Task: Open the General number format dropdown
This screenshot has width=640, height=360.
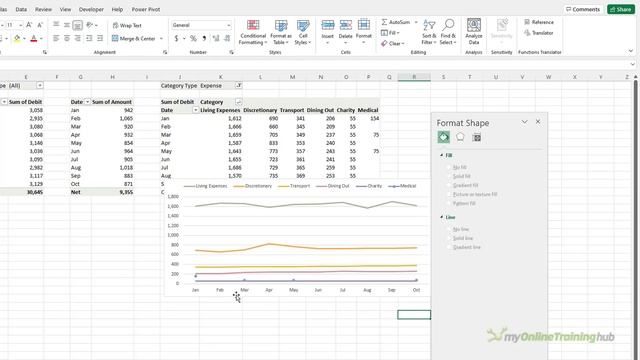Action: (228, 25)
